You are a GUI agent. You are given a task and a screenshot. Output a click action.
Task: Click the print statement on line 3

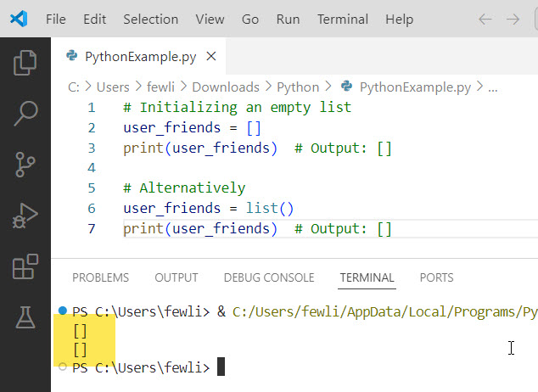[200, 148]
